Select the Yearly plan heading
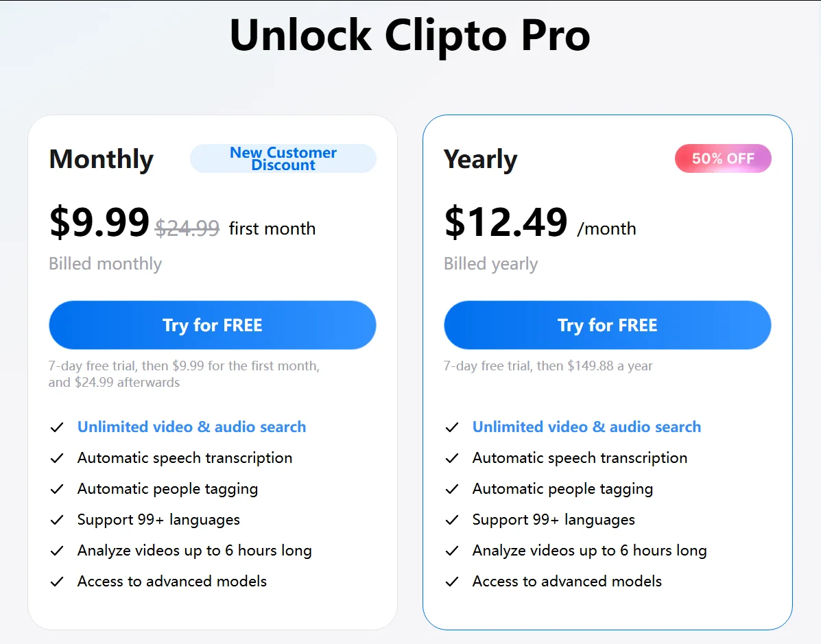Viewport: 821px width, 644px height. (x=481, y=159)
